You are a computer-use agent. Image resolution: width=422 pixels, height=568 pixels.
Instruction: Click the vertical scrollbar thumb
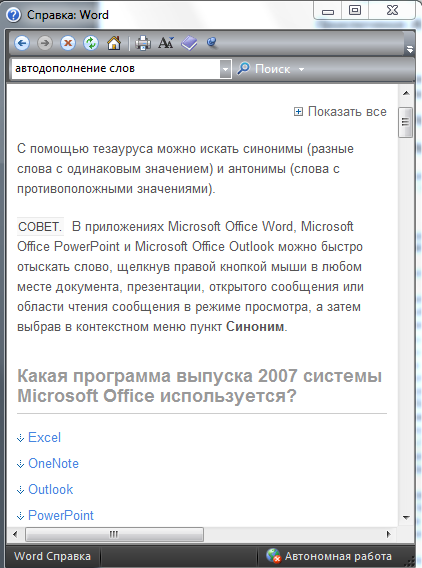(x=405, y=122)
